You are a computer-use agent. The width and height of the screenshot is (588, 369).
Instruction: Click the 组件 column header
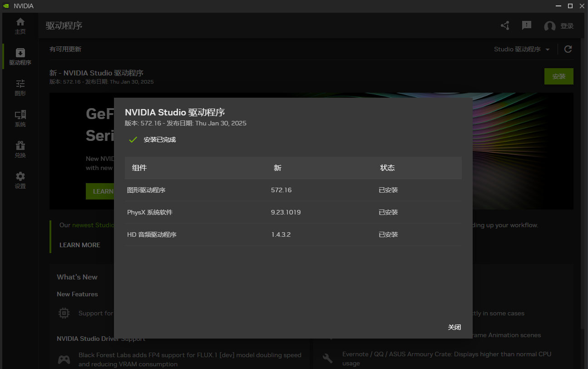(x=139, y=168)
